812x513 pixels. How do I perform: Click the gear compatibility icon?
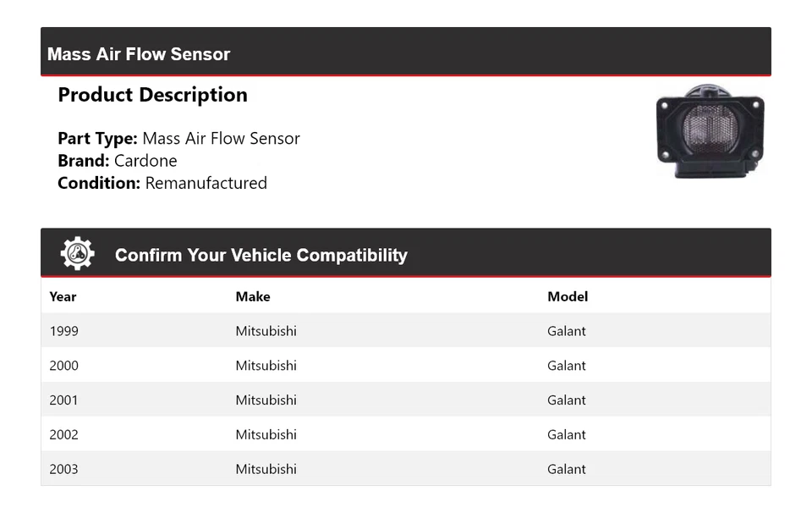(77, 254)
